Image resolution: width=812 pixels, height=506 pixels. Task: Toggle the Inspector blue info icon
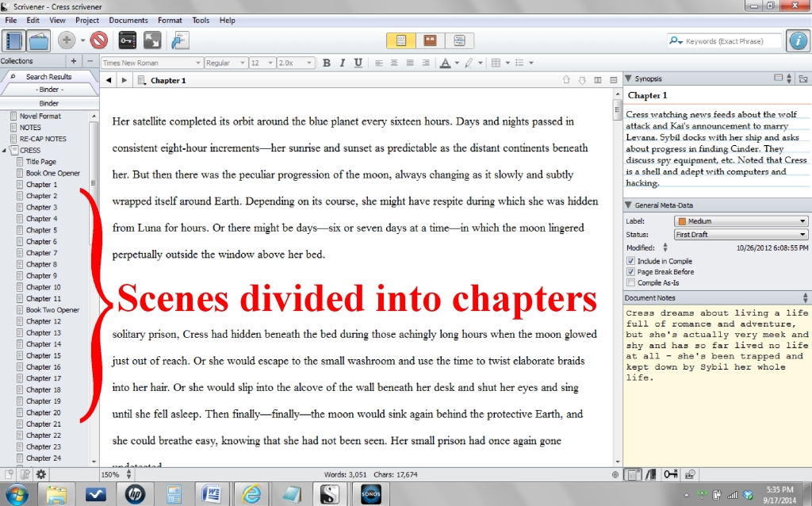coord(798,40)
